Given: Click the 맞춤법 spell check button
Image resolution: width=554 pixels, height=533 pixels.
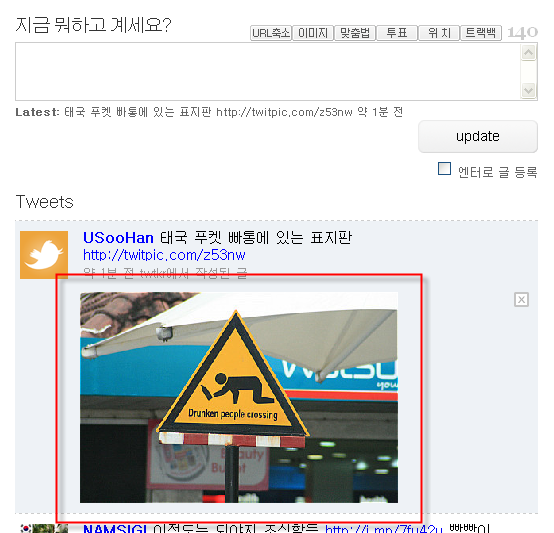Looking at the screenshot, I should (x=355, y=33).
